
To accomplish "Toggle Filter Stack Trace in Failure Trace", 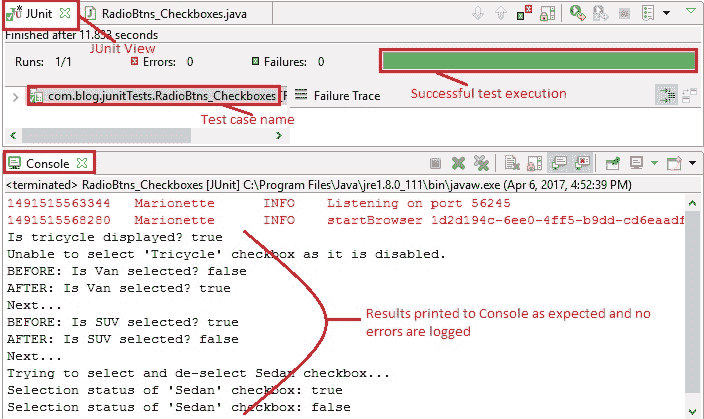I will click(x=666, y=95).
